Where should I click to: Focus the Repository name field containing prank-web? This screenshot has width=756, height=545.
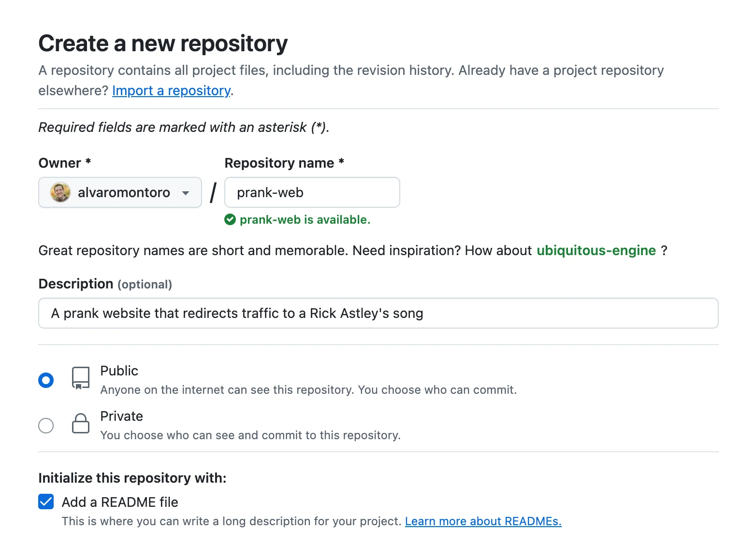[312, 192]
